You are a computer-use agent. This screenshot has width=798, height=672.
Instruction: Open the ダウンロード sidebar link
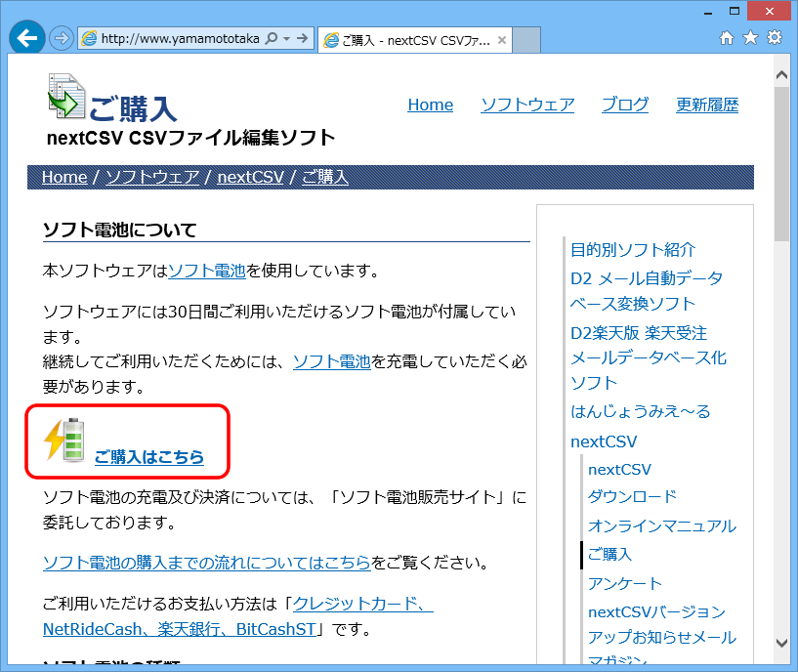631,496
